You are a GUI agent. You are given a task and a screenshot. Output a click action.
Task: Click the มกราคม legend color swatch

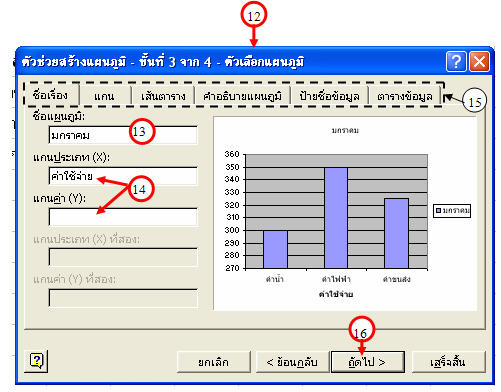tap(439, 211)
